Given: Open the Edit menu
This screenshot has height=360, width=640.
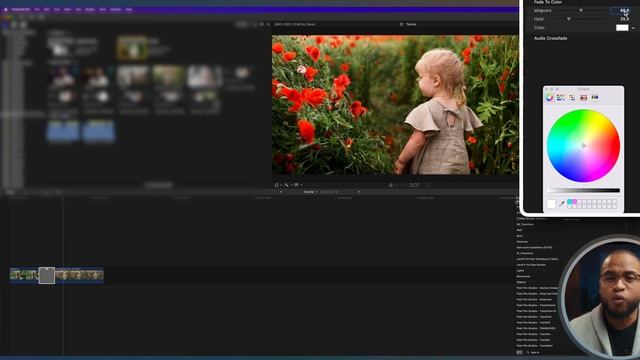Looking at the screenshot, I should click(47, 9).
